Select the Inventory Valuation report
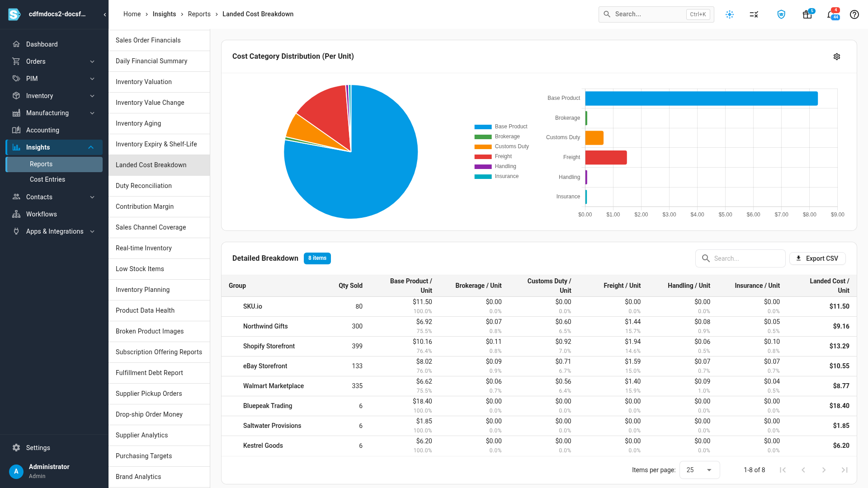Image resolution: width=868 pixels, height=488 pixels. tap(159, 82)
